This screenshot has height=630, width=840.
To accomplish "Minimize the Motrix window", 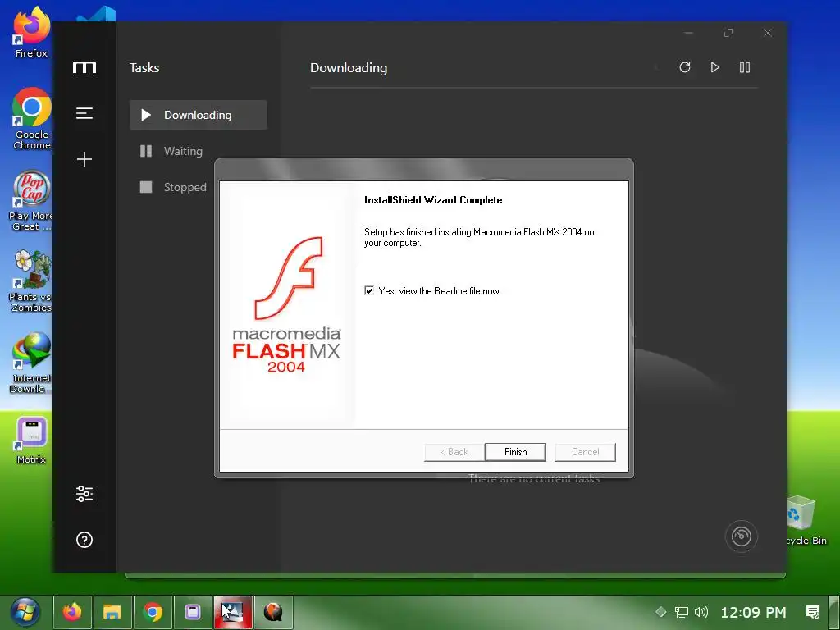I will (689, 33).
